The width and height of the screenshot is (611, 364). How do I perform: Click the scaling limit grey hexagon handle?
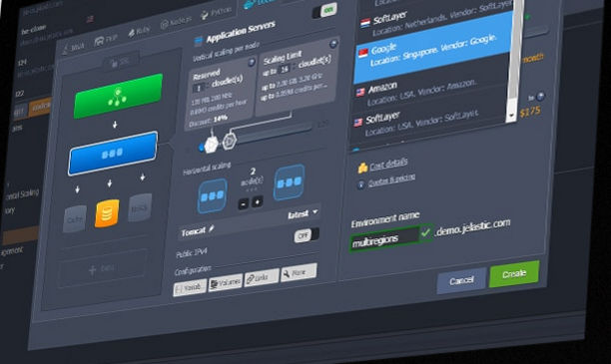[x=230, y=142]
